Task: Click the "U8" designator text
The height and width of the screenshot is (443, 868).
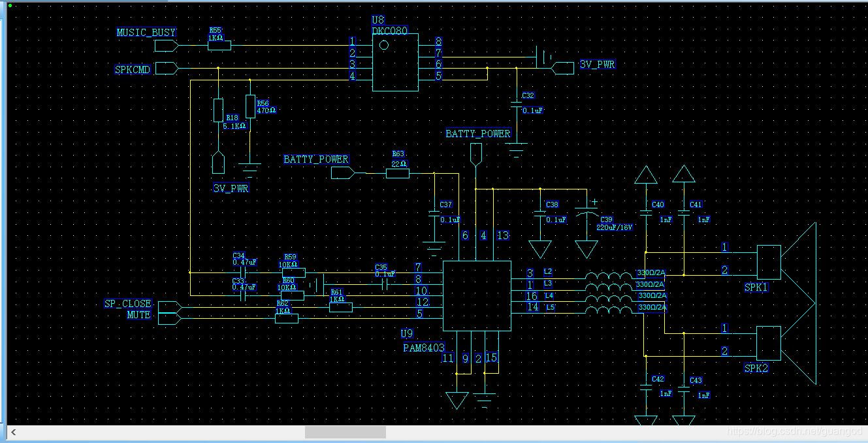Action: point(378,20)
